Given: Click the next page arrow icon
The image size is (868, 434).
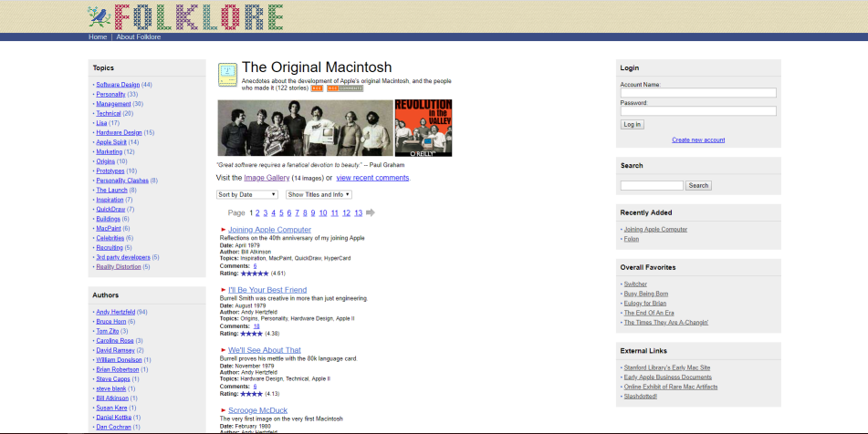Looking at the screenshot, I should (371, 212).
